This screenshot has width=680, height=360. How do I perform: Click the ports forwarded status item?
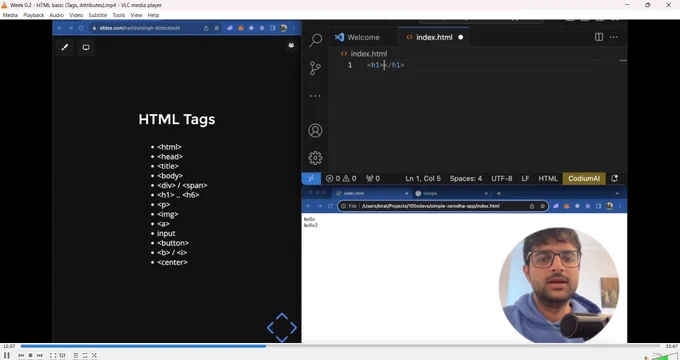click(373, 178)
